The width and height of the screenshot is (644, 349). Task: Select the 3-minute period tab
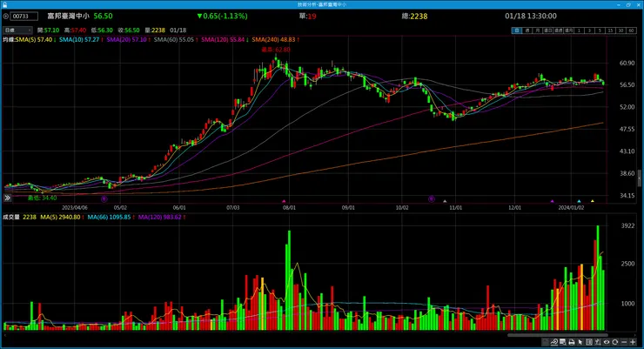point(590,30)
